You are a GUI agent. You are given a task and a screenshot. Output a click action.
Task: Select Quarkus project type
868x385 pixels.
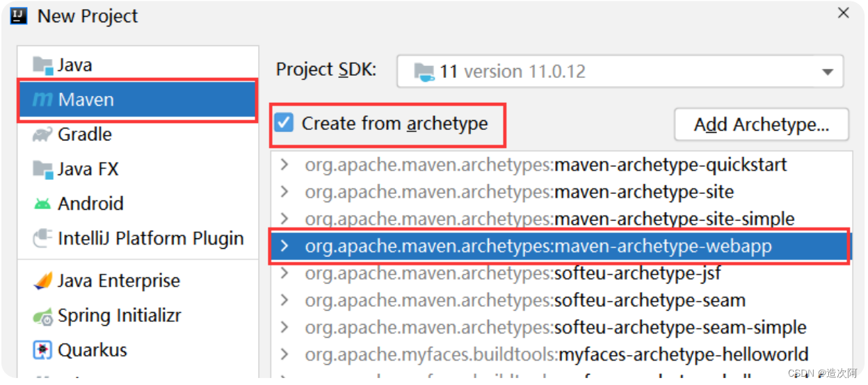138,350
